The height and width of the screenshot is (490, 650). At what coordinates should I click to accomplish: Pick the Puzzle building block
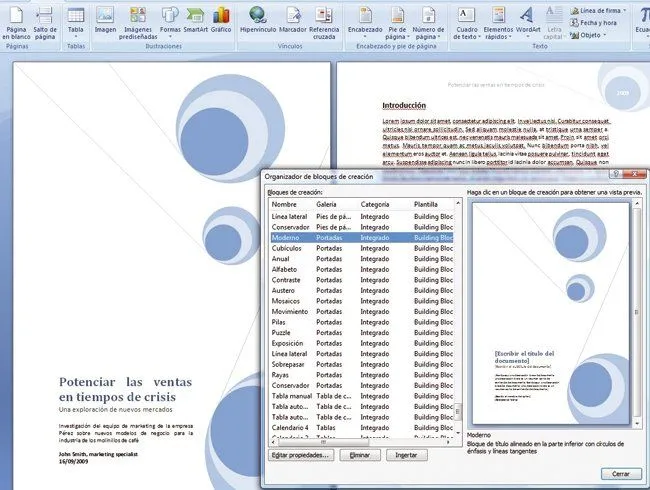(x=362, y=333)
